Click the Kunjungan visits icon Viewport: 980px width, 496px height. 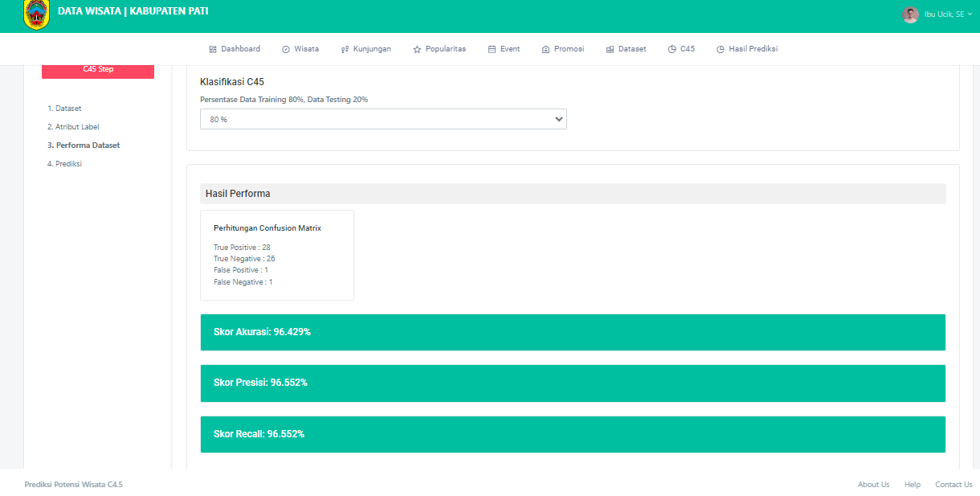(x=345, y=49)
